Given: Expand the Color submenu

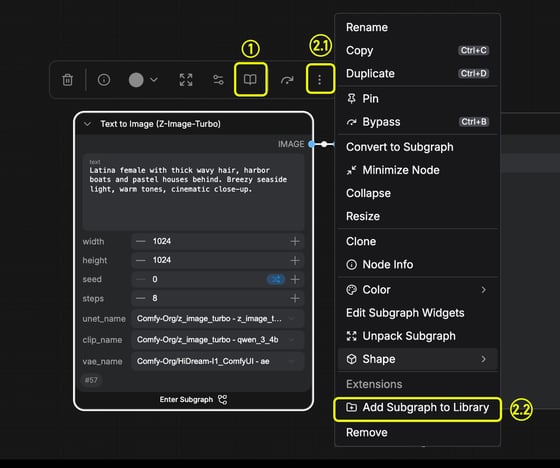Looking at the screenshot, I should [x=417, y=290].
